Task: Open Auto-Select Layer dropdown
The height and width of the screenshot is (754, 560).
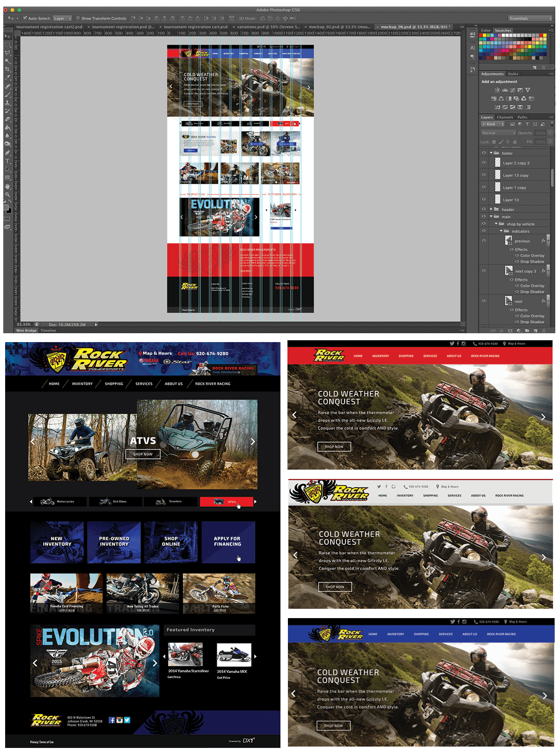Action: click(62, 18)
